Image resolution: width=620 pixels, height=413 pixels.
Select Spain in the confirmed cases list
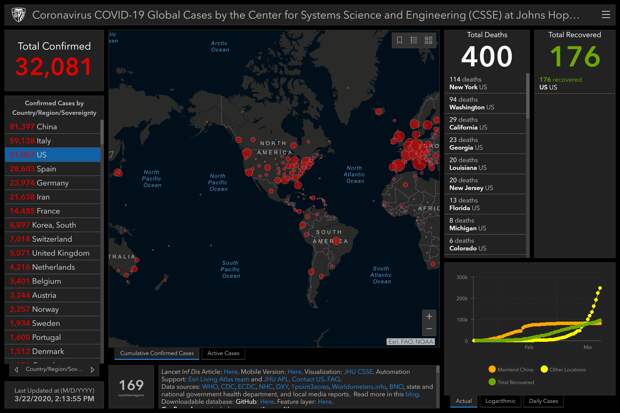pos(53,169)
